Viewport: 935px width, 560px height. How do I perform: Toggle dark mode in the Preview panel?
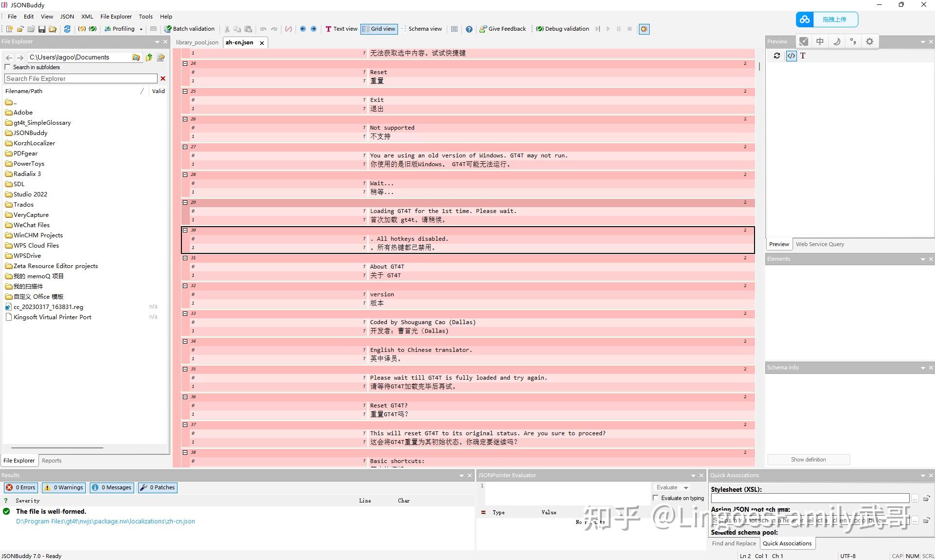[x=836, y=41]
